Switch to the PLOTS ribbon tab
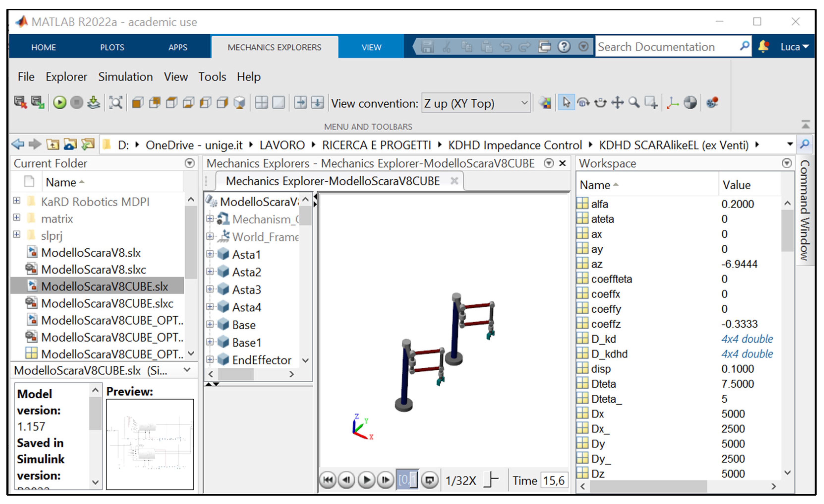Screen dimensions: 824x504 [112, 47]
